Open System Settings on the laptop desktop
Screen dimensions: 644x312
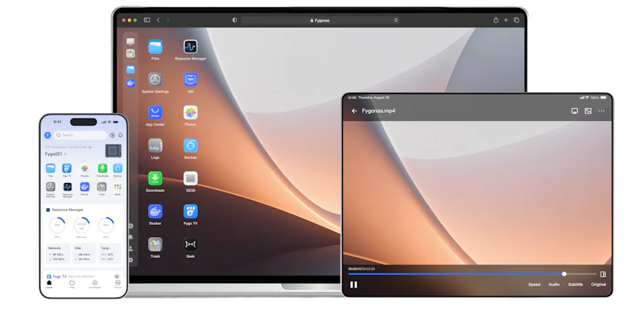click(155, 80)
